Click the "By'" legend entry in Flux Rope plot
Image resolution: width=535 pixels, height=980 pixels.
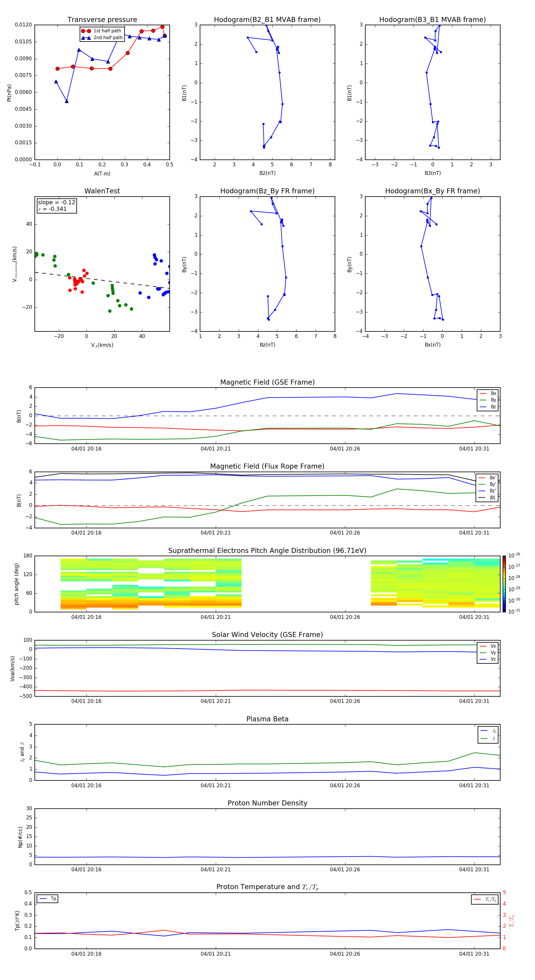point(487,484)
